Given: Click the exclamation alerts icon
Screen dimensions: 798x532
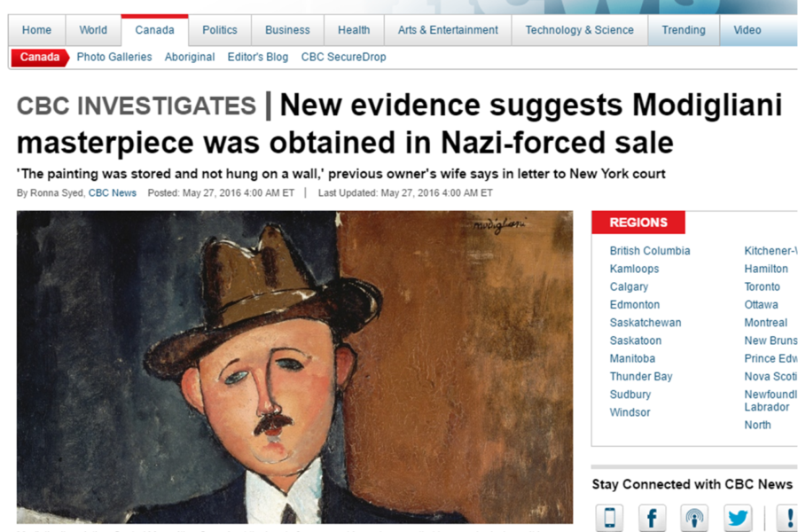Looking at the screenshot, I should click(x=788, y=518).
